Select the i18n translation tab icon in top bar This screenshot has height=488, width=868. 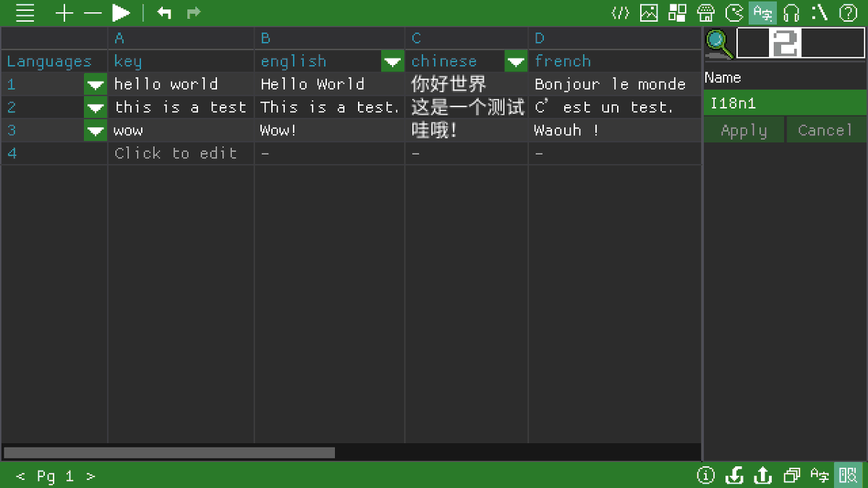click(x=762, y=13)
